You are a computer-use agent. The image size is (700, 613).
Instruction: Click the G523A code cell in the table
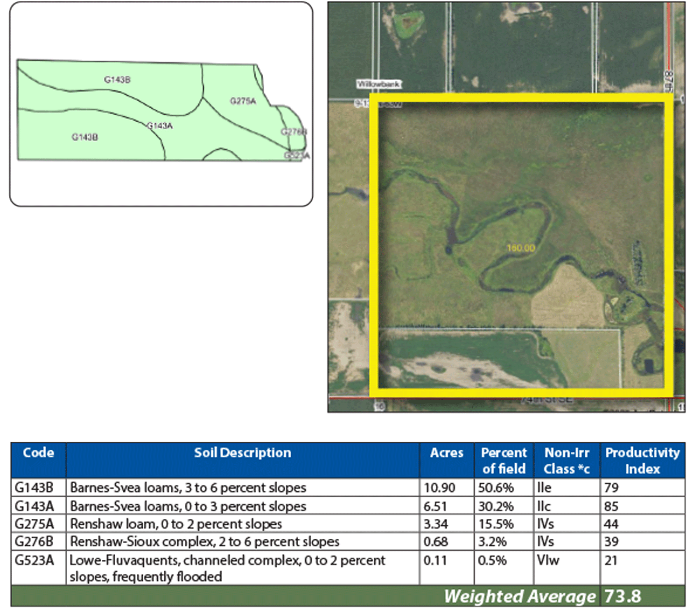click(x=34, y=560)
